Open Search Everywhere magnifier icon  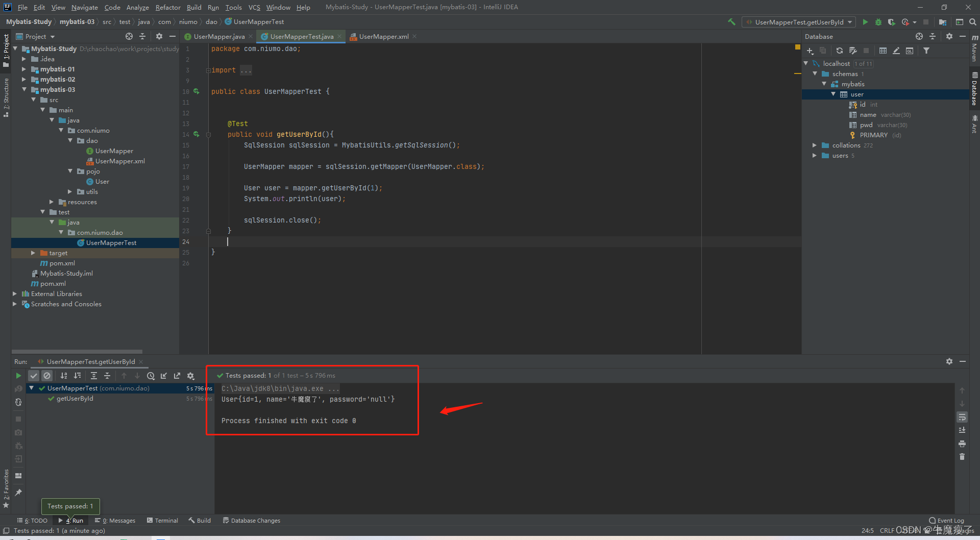(x=973, y=22)
